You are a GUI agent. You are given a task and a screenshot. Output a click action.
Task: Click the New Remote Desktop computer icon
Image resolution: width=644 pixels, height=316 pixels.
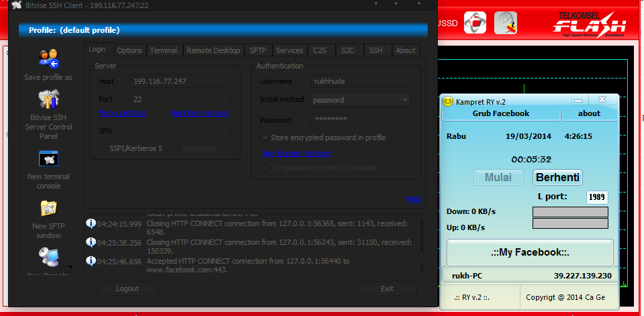pyautogui.click(x=48, y=258)
